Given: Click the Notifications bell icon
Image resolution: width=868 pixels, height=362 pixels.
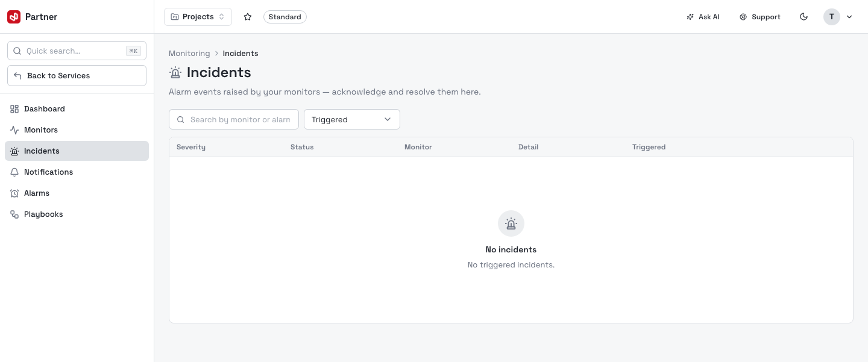Looking at the screenshot, I should 14,172.
